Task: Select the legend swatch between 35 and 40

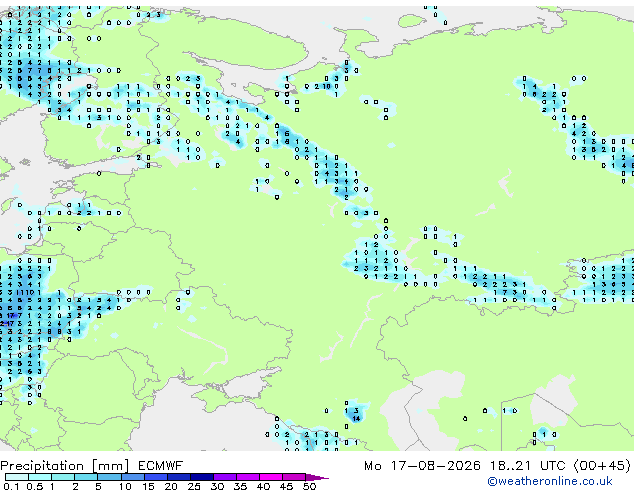Action: 248,477
